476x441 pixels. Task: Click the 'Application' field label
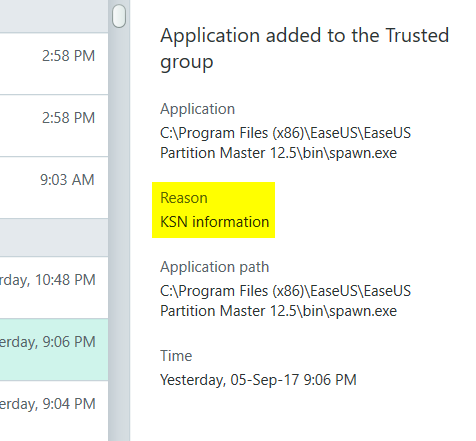(x=197, y=109)
